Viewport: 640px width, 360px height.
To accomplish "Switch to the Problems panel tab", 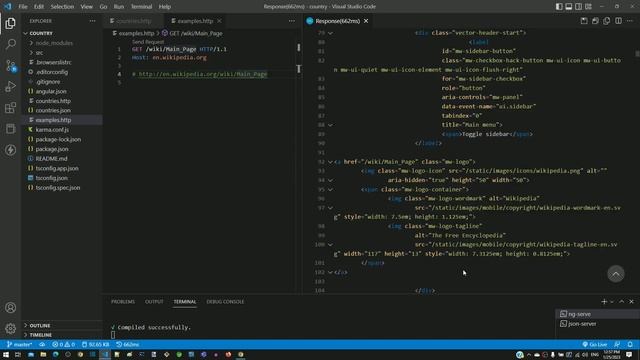I will [x=123, y=302].
